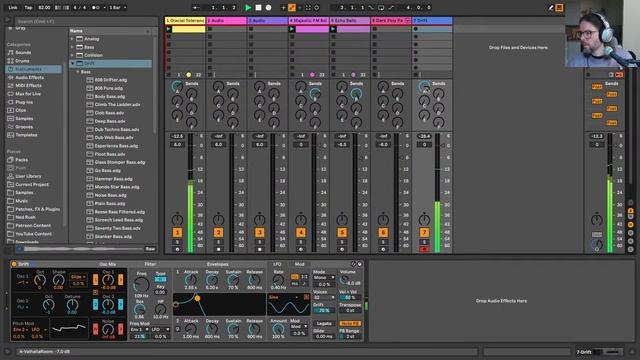
Task: Expand the Analog folder in browser
Action: coord(72,39)
